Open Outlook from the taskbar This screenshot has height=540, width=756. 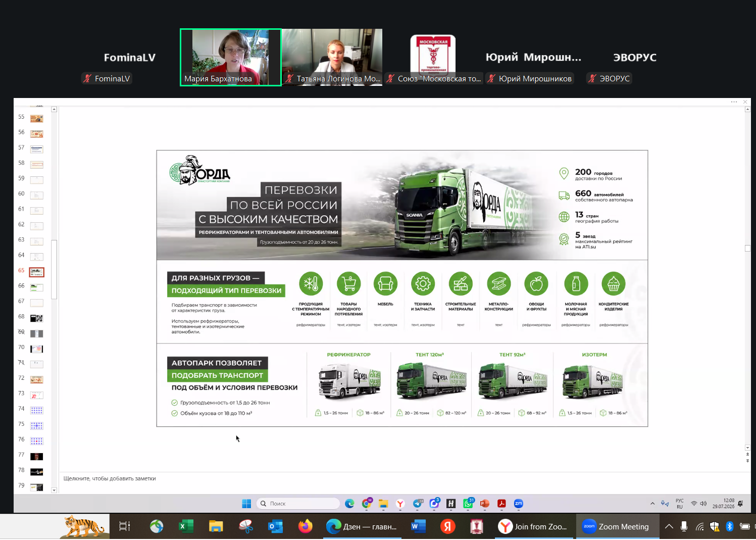(x=275, y=527)
